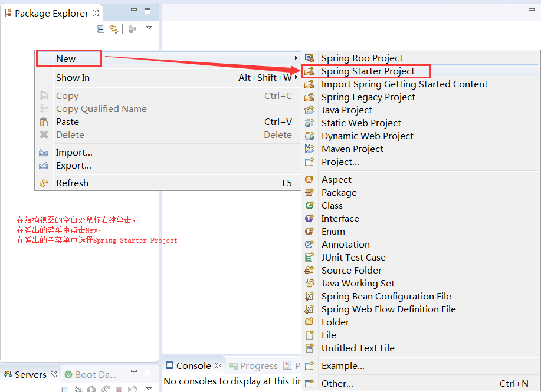
Task: Click the stop server icon in Servers toolbar
Action: tap(119, 390)
